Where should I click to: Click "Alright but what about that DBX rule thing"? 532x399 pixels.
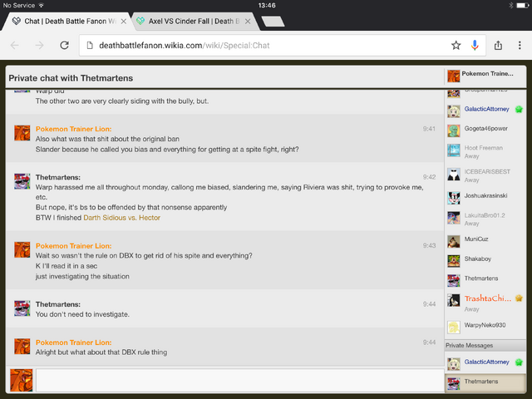click(x=101, y=352)
